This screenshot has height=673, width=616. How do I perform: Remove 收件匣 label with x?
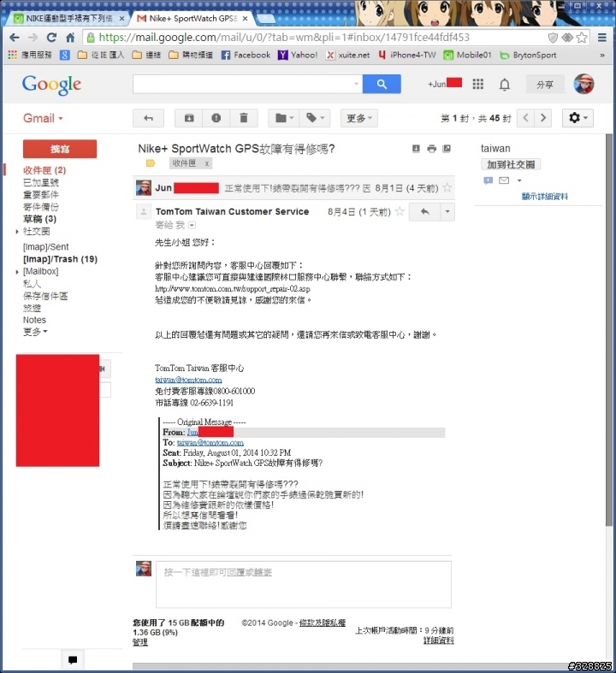coord(206,163)
